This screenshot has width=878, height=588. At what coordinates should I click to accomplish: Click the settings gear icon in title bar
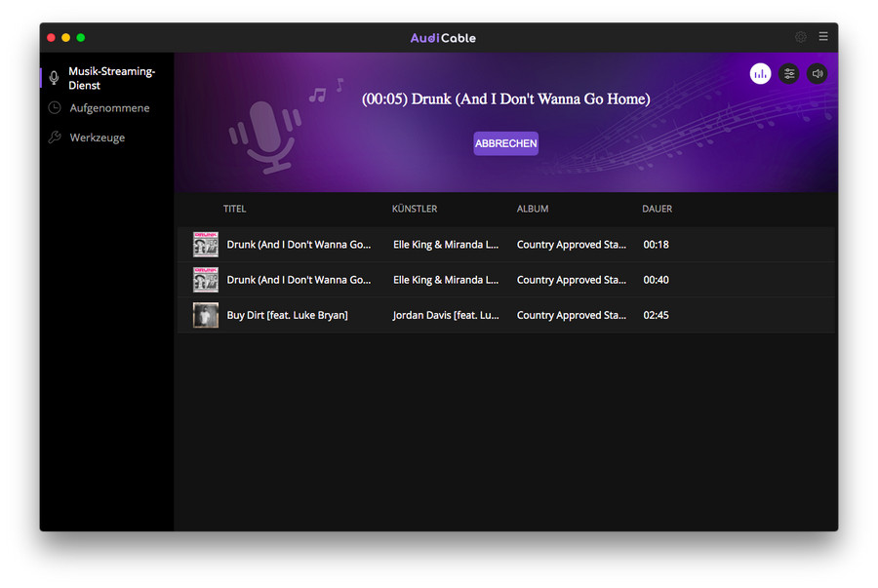tap(801, 37)
